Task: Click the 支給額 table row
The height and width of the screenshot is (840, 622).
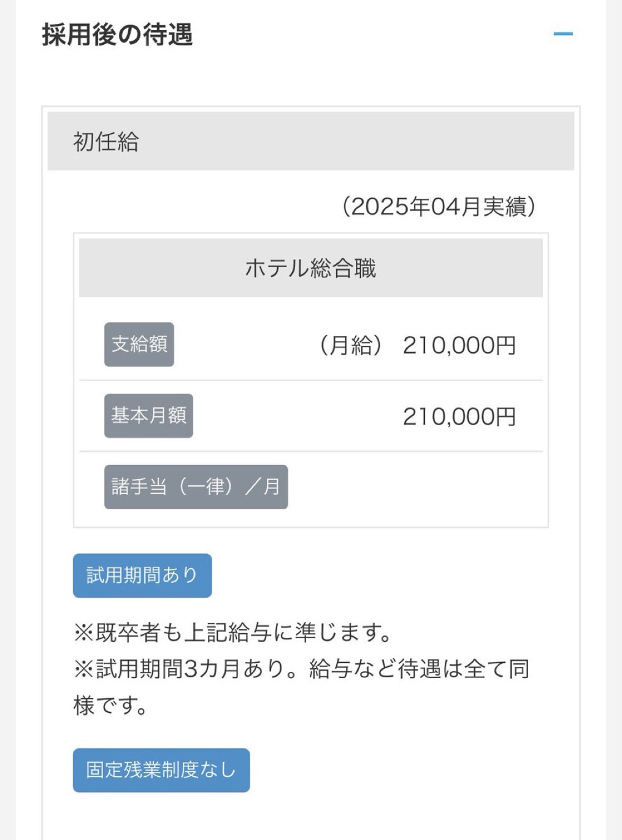Action: [x=311, y=344]
